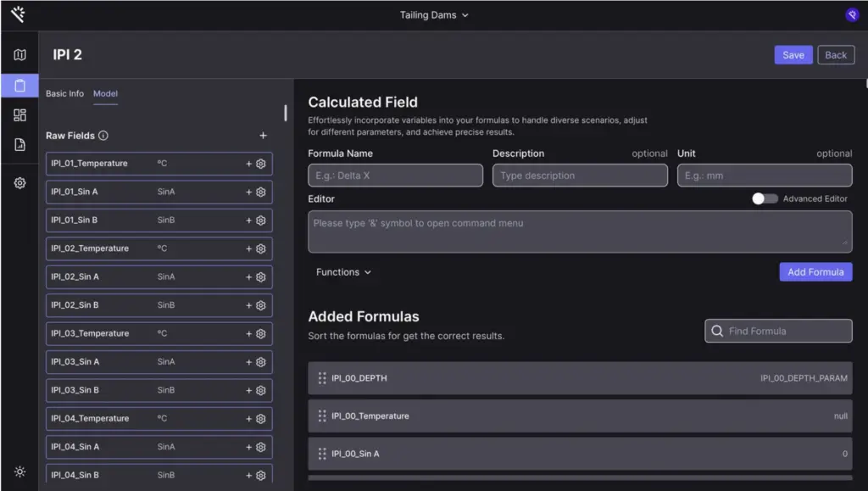Click the Find Formula search field

pyautogui.click(x=778, y=331)
